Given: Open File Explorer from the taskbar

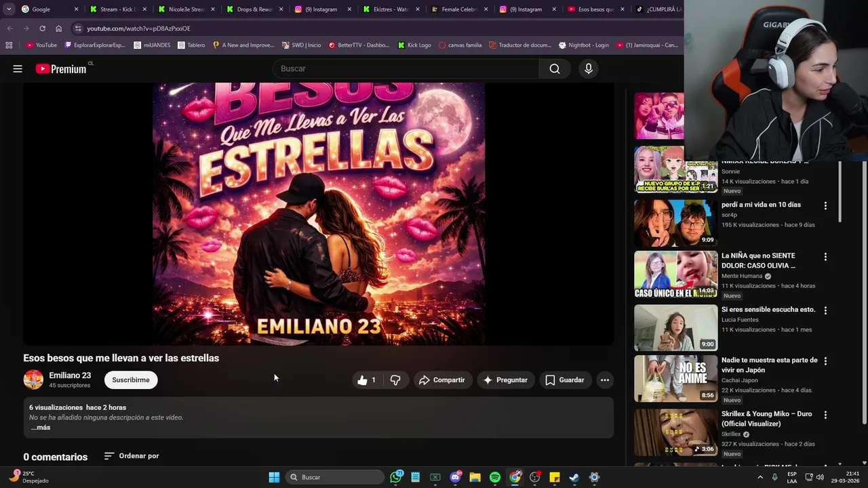Looking at the screenshot, I should tap(475, 477).
